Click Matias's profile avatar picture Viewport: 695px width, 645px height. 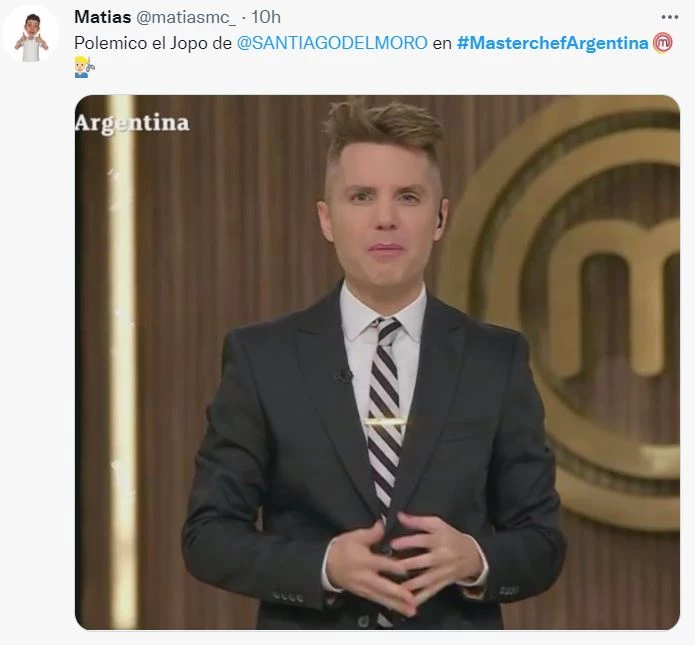[x=30, y=34]
